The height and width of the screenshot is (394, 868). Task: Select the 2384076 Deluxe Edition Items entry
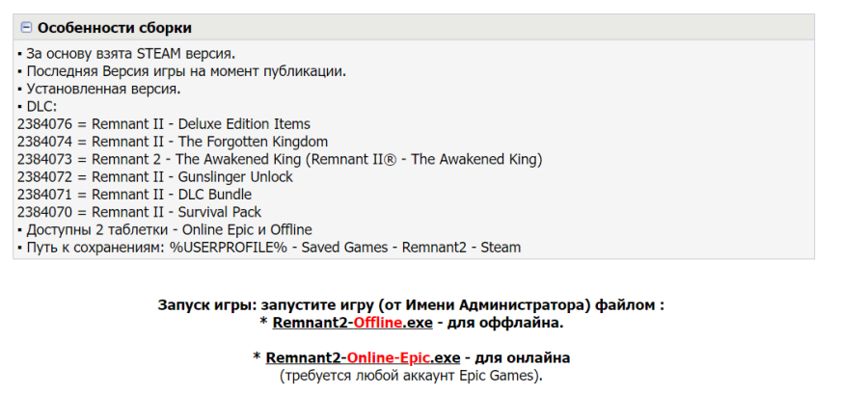pyautogui.click(x=164, y=123)
